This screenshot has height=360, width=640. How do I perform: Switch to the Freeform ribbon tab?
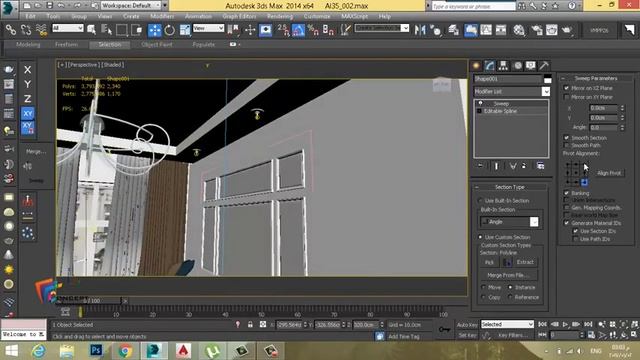coord(67,44)
